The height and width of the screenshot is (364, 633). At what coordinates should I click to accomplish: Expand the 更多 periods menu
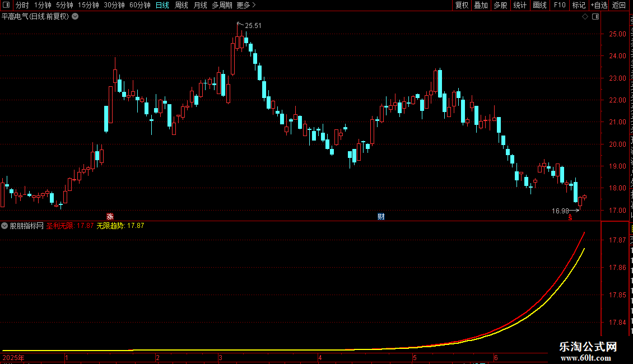click(246, 5)
